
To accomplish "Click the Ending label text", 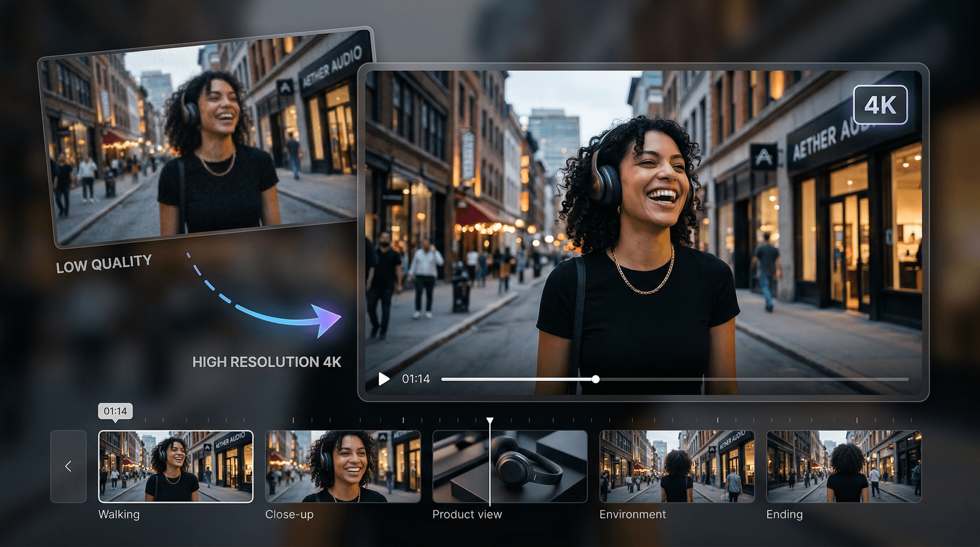I will pyautogui.click(x=784, y=514).
